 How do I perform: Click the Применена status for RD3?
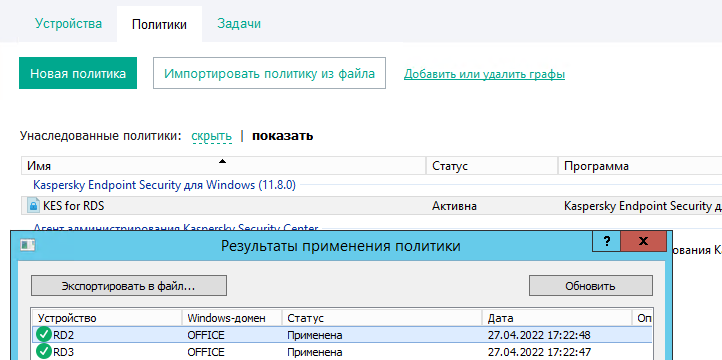point(314,353)
